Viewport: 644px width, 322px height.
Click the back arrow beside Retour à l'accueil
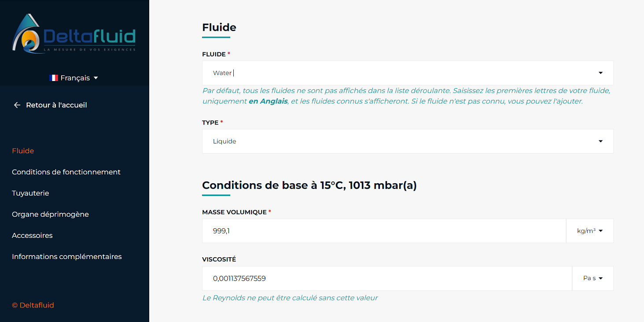[x=17, y=105]
